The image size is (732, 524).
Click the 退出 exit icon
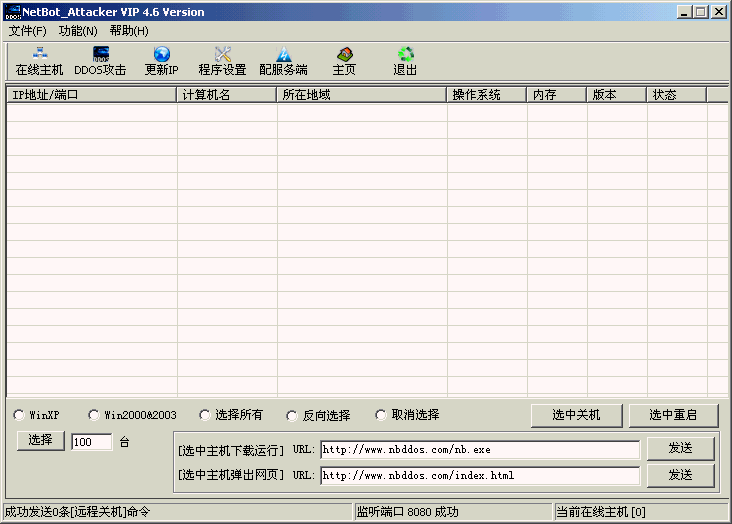(405, 55)
